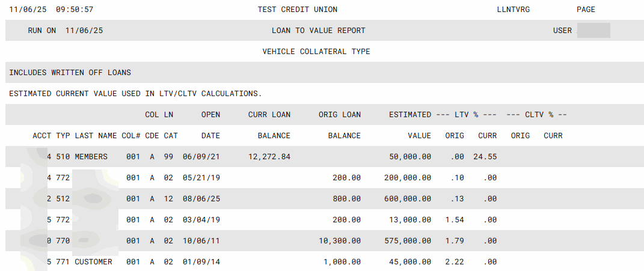Click the CUSTOMER last name entry
Image resolution: width=644 pixels, height=271 pixels.
[93, 262]
